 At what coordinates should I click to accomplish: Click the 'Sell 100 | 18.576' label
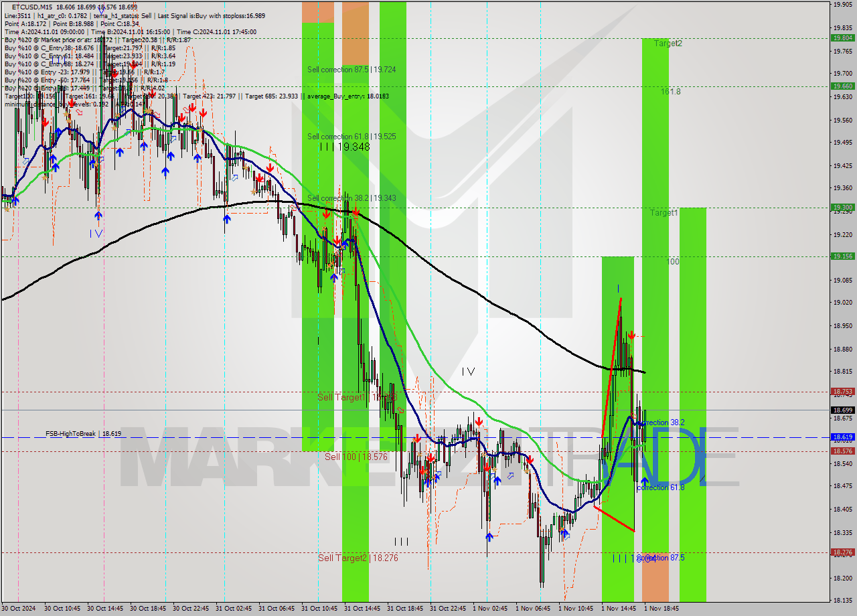tap(356, 457)
